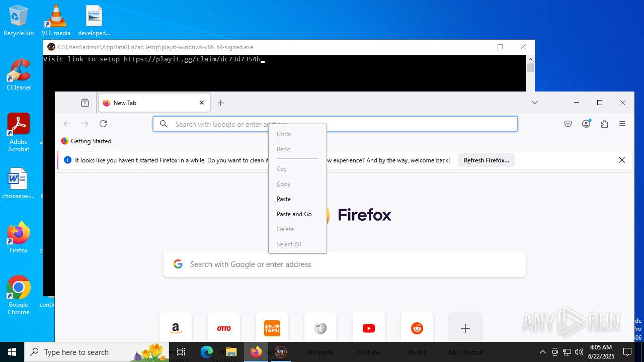Switch to Firefox on the taskbar
Viewport: 644px width, 362px height.
point(256,352)
